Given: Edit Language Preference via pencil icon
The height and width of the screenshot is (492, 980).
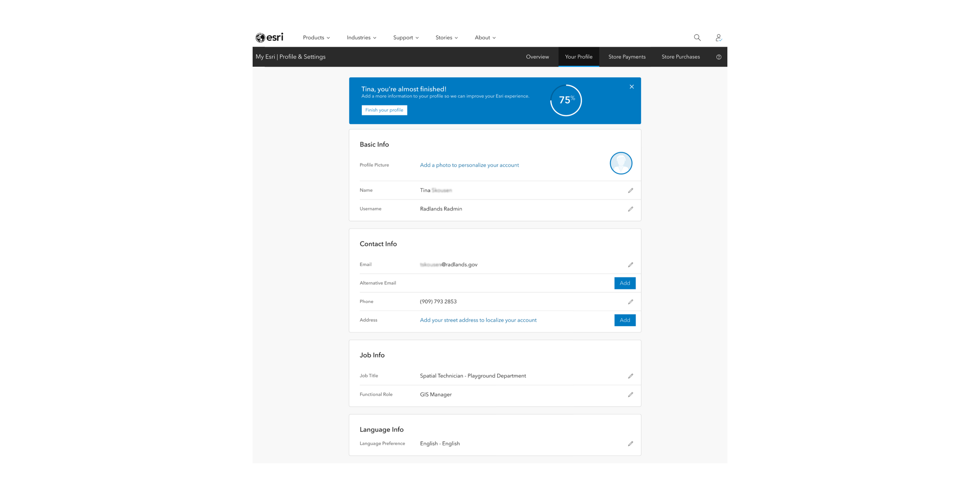Looking at the screenshot, I should tap(631, 444).
